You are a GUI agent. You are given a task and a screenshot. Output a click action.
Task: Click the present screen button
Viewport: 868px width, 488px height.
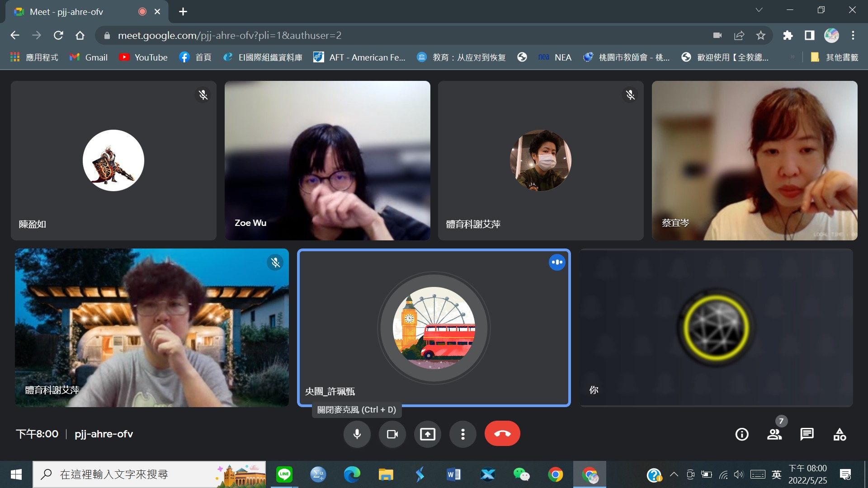pyautogui.click(x=427, y=434)
